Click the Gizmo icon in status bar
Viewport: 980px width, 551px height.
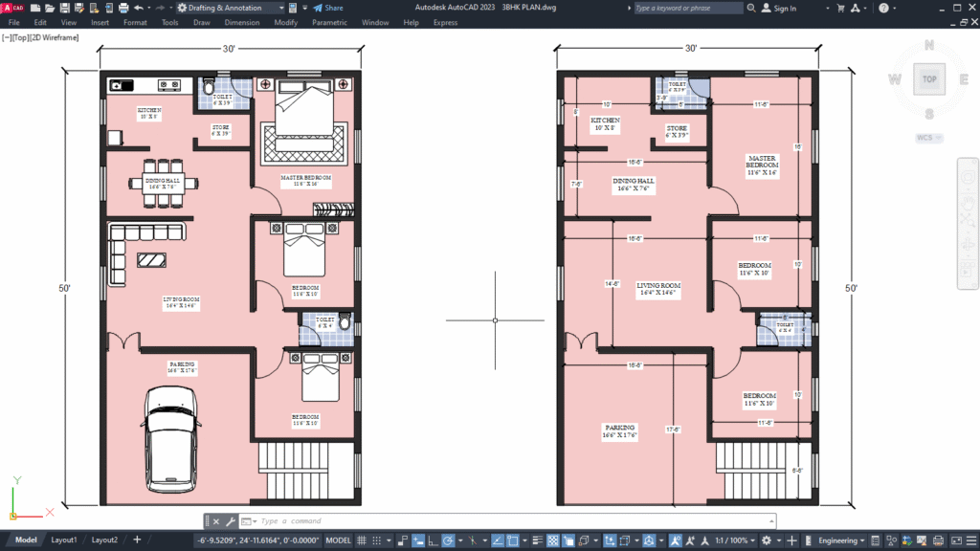(650, 540)
